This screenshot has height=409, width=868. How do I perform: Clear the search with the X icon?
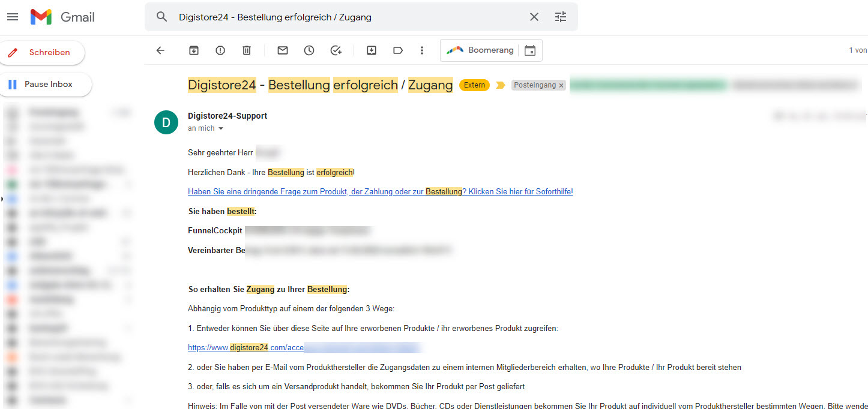[x=534, y=17]
